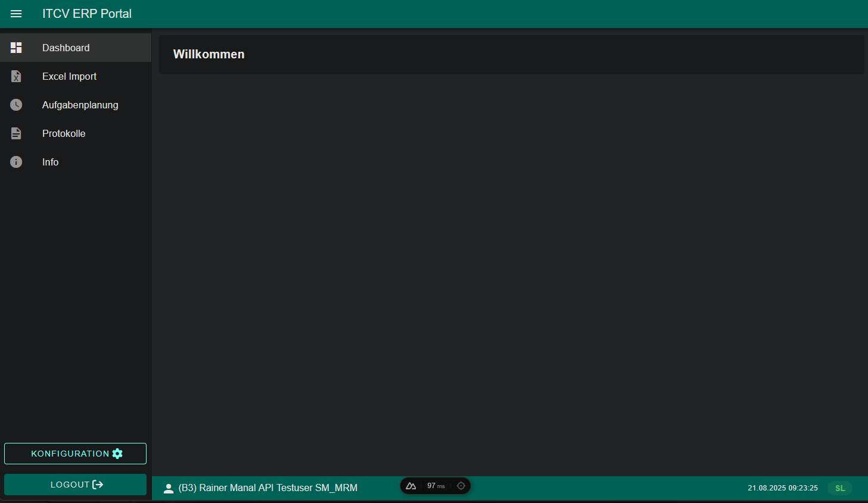The height and width of the screenshot is (503, 868).
Task: Click the Dashboard grid icon
Action: click(16, 48)
